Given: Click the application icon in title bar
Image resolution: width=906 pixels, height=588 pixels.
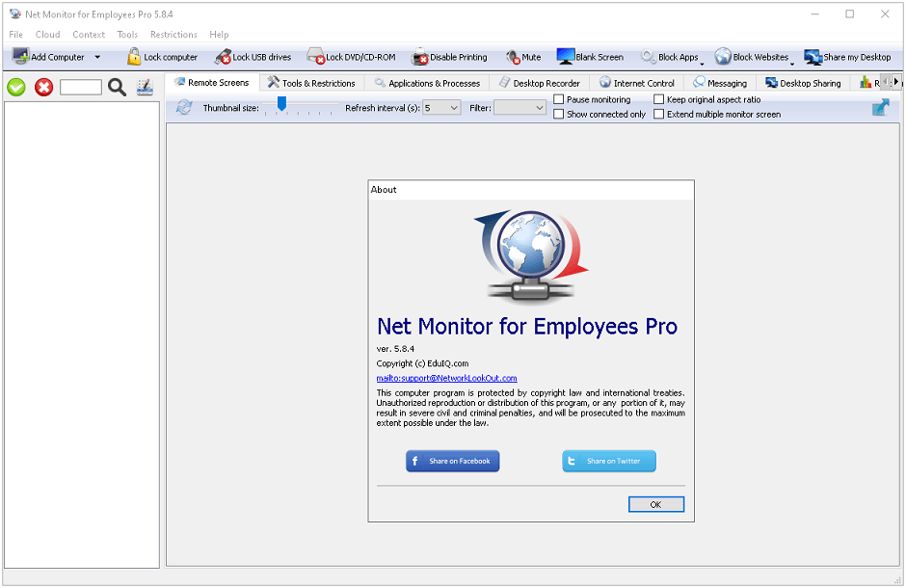Looking at the screenshot, I should [15, 13].
